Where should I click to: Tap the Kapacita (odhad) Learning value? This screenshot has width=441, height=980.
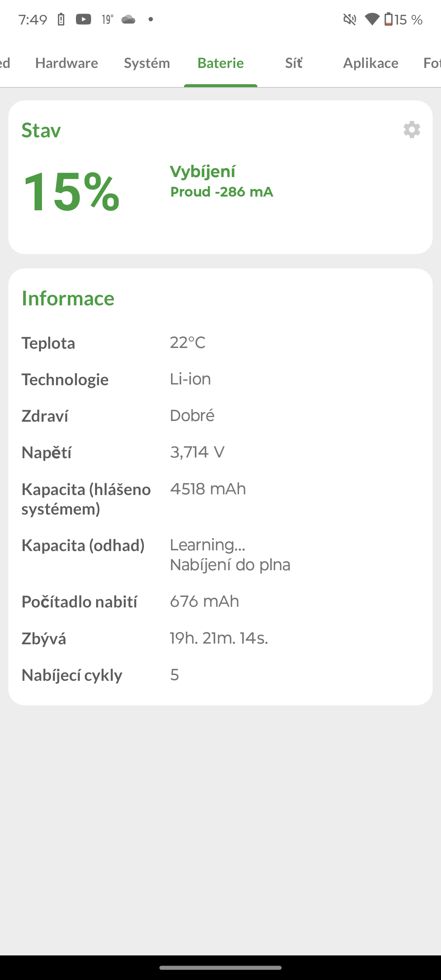click(x=207, y=545)
